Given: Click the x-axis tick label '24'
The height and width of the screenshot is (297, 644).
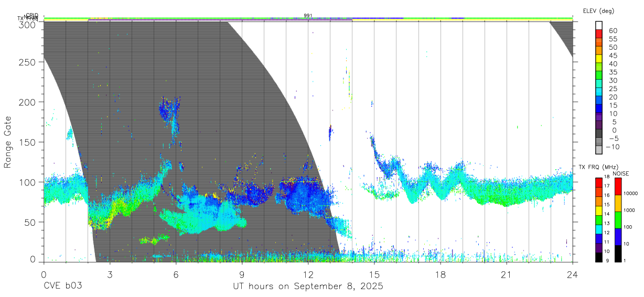Looking at the screenshot, I should [572, 274].
